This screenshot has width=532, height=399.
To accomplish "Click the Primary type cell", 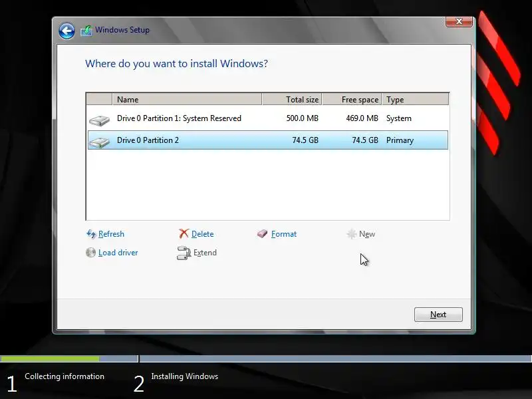I will point(400,140).
